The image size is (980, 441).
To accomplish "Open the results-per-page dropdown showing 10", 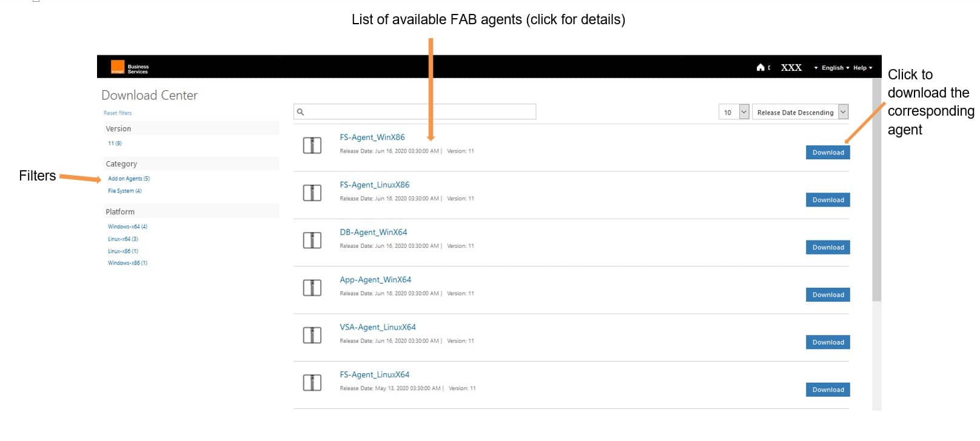I will [x=734, y=112].
